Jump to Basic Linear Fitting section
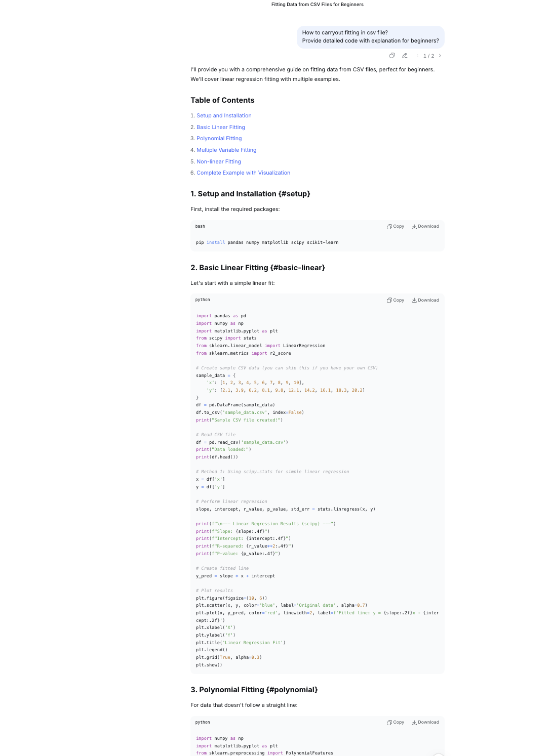553x756 pixels. click(x=221, y=128)
